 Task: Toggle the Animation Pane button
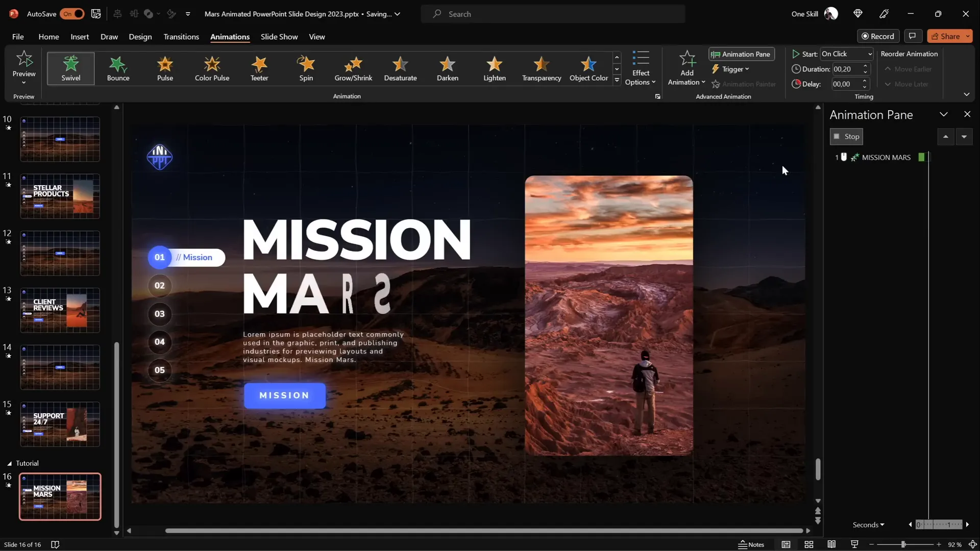tap(741, 54)
